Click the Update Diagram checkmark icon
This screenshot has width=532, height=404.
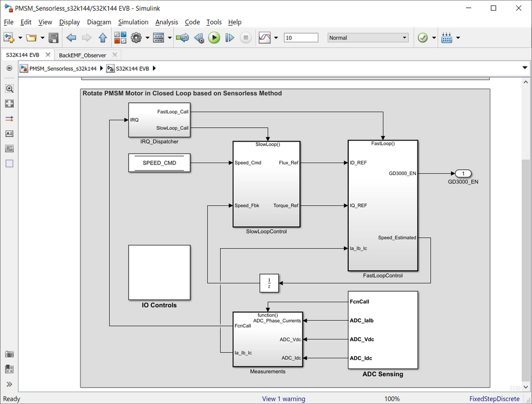(422, 38)
